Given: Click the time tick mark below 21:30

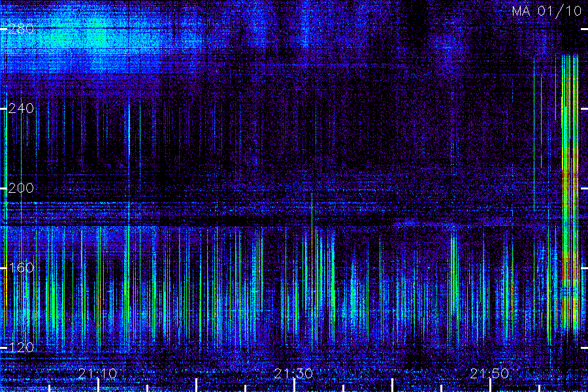Looking at the screenshot, I should pyautogui.click(x=294, y=385).
